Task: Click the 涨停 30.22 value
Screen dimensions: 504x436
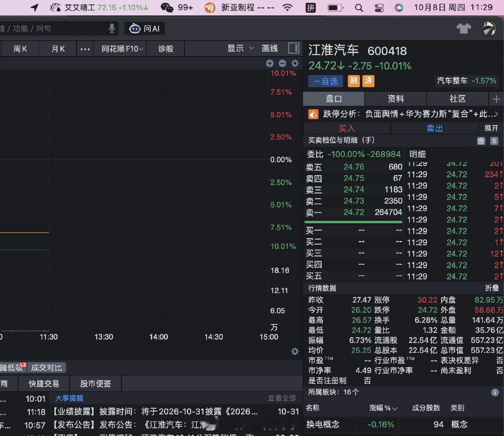Action: (427, 300)
